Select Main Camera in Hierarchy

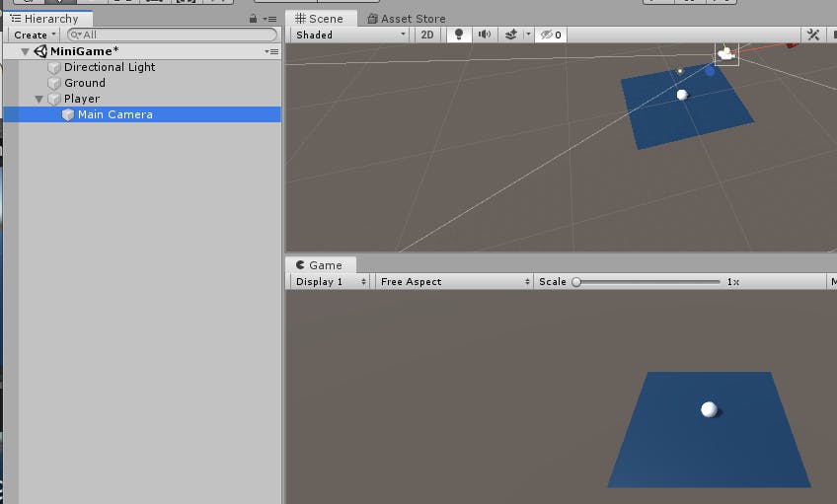[x=142, y=114]
